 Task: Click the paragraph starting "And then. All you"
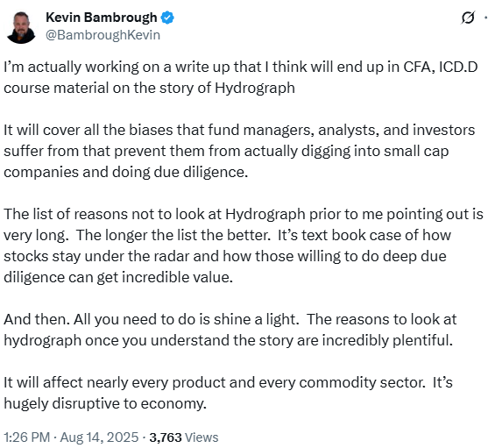pyautogui.click(x=230, y=330)
